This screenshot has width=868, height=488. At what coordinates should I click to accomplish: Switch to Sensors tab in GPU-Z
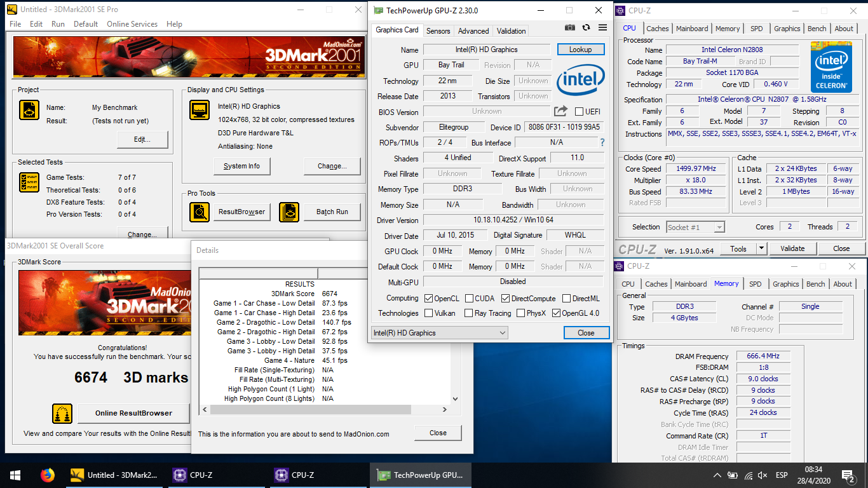[438, 30]
